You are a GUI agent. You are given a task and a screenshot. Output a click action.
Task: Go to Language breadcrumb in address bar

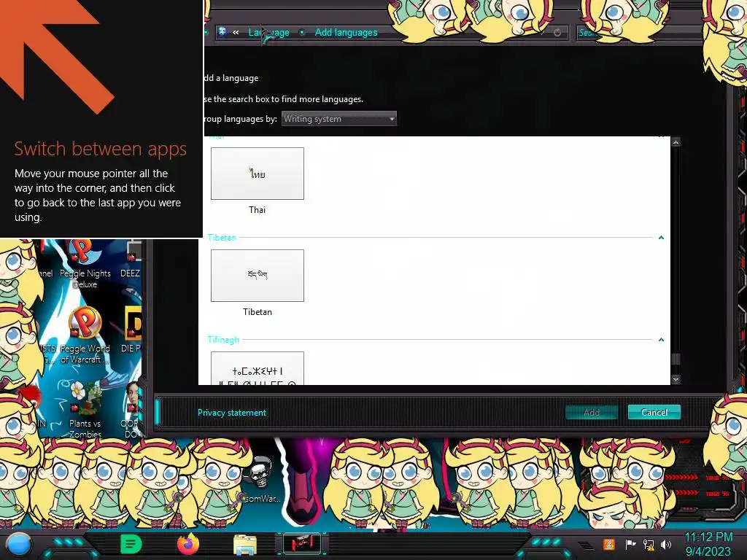tap(268, 32)
